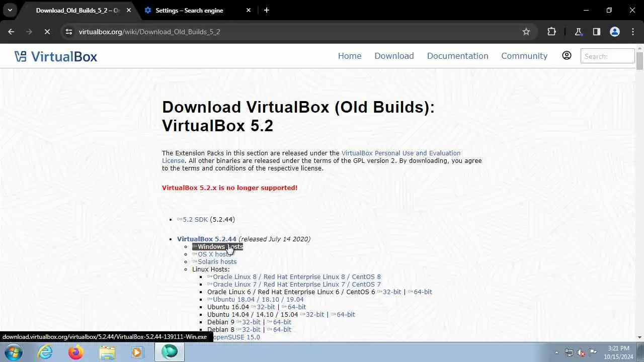Open the Home menu item
This screenshot has width=644, height=362.
click(x=350, y=56)
